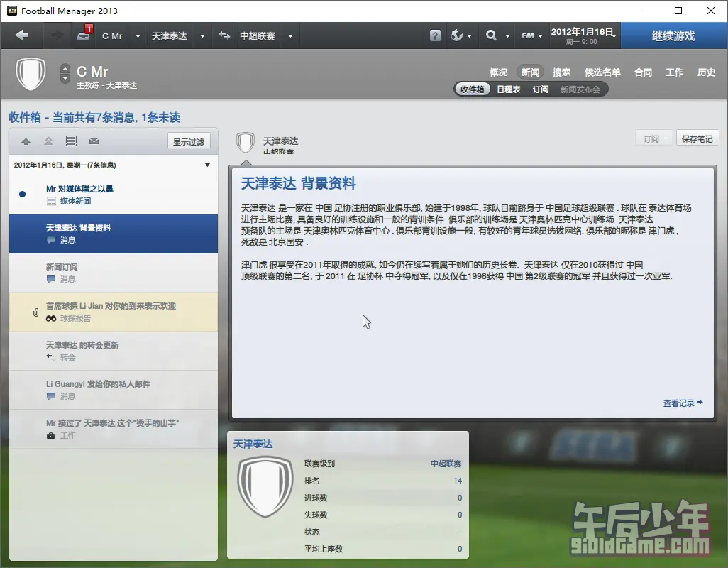This screenshot has height=568, width=728.
Task: Open message Mr 对媒体嗤之以鼻
Action: point(114,195)
